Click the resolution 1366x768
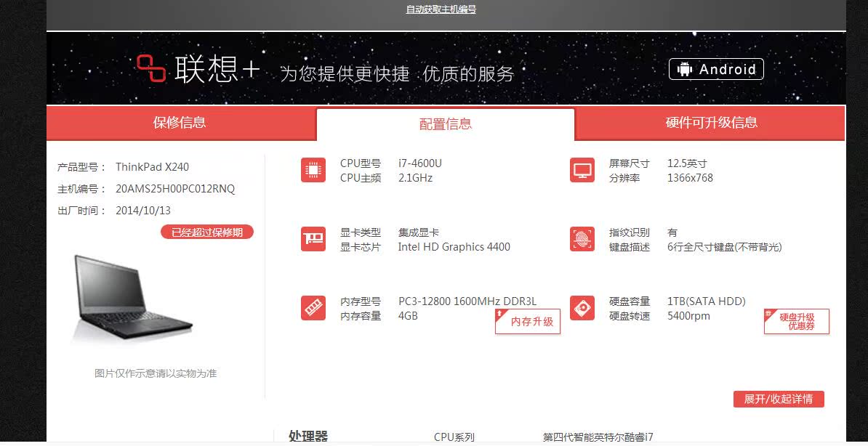868x446 pixels. point(690,178)
